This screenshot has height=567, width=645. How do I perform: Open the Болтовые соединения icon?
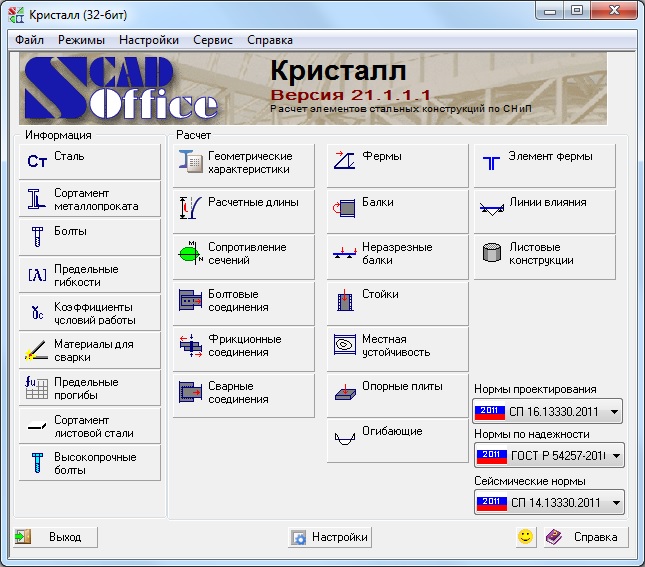pyautogui.click(x=190, y=300)
